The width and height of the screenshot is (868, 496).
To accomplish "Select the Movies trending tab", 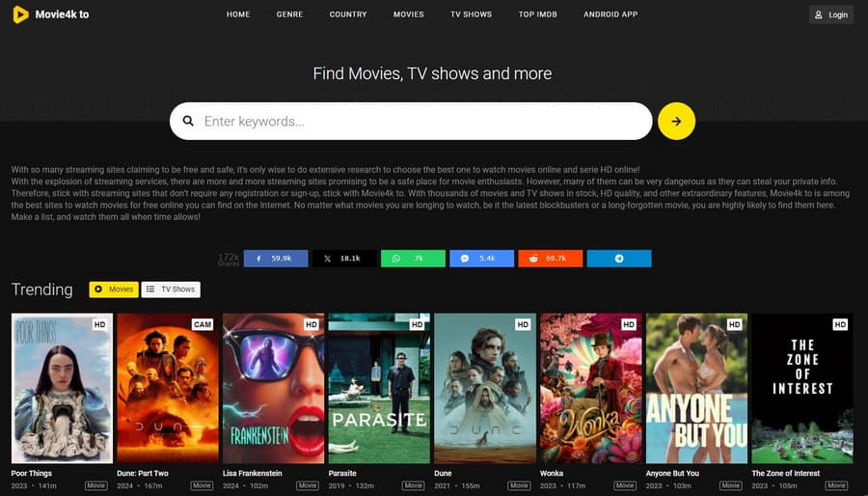I will pyautogui.click(x=114, y=289).
